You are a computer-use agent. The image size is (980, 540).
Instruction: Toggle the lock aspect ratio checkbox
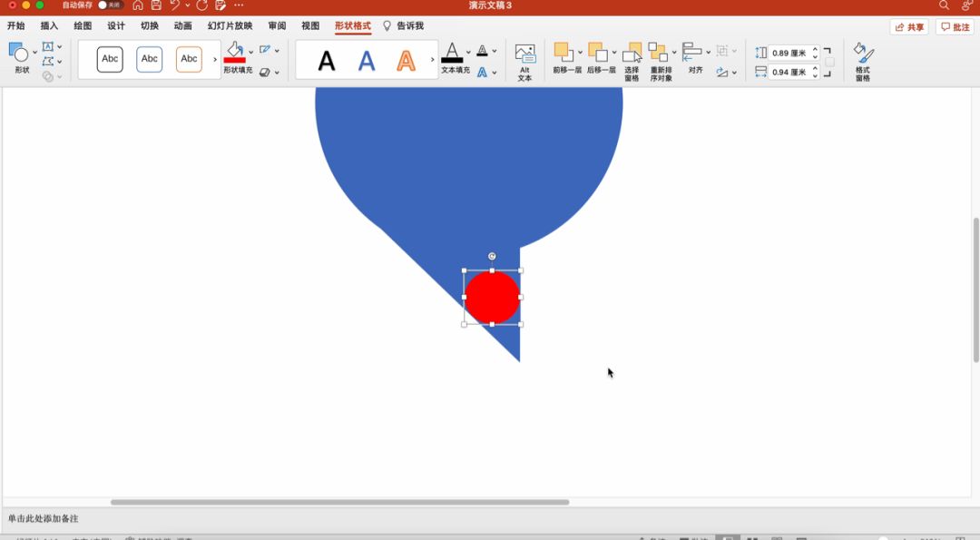click(829, 63)
